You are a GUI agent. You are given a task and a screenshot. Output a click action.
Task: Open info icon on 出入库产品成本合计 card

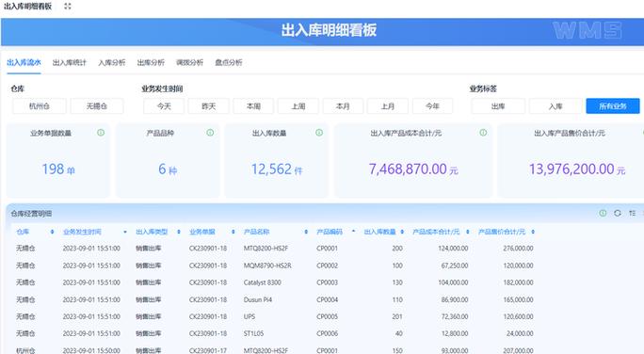coord(483,133)
